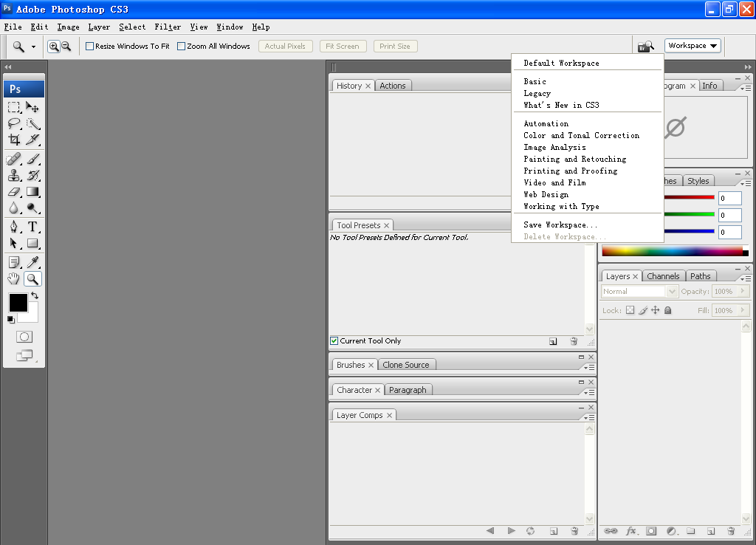This screenshot has height=545, width=756.
Task: Select the Blur tool
Action: [14, 208]
